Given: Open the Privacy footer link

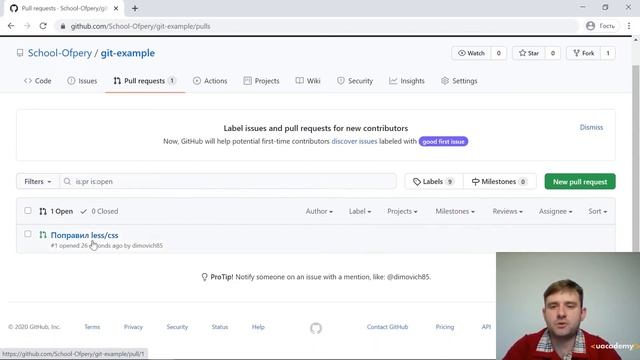Looking at the screenshot, I should coord(133,327).
